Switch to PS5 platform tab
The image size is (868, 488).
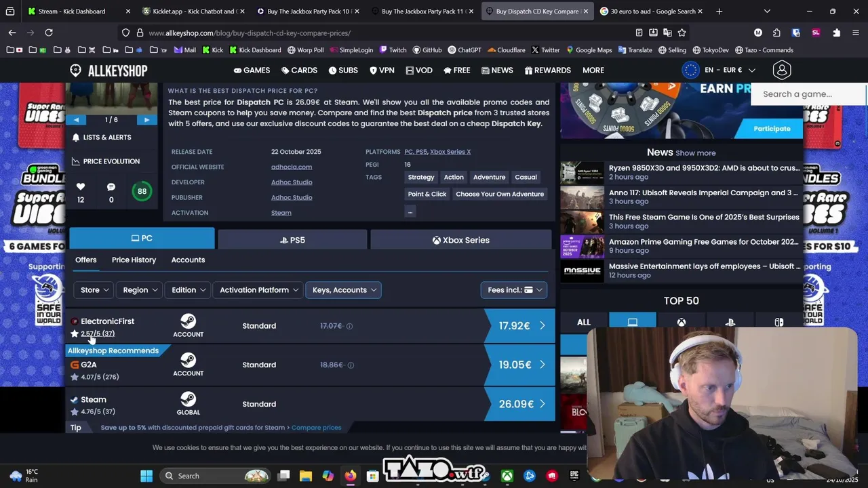coord(292,240)
